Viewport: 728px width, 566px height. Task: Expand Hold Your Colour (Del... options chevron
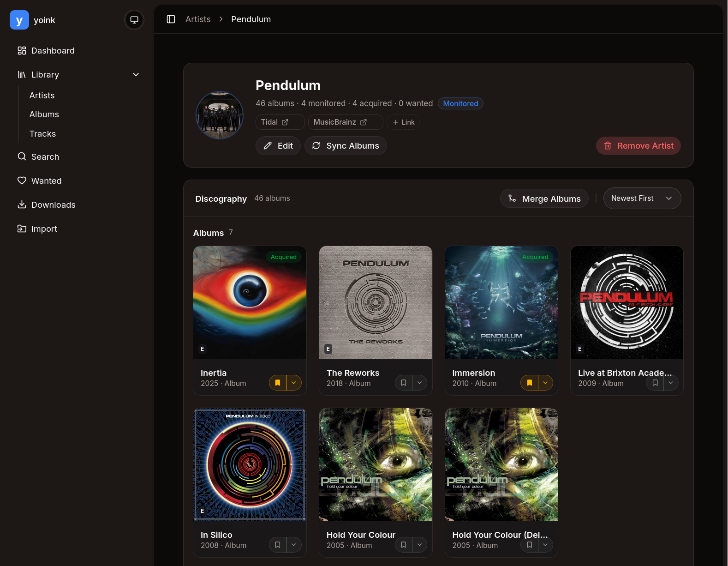click(x=545, y=545)
